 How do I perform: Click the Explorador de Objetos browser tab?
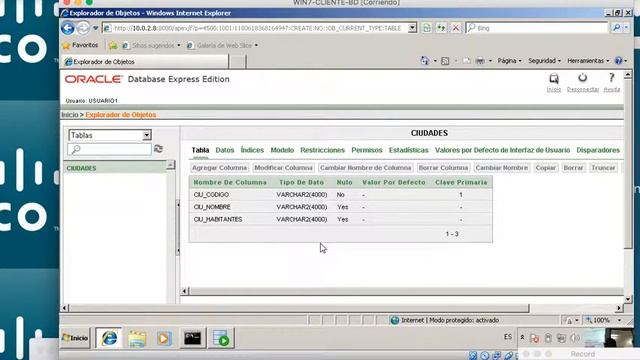146,62
